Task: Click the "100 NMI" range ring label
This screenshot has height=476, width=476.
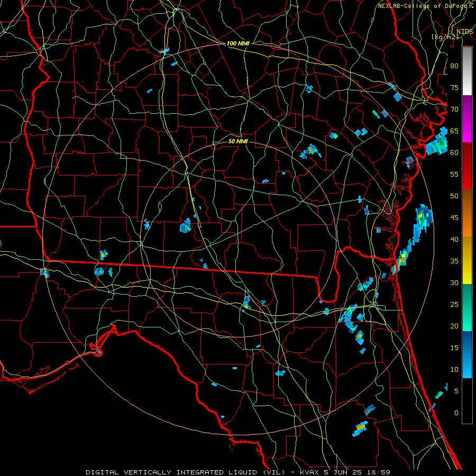Action: click(238, 43)
